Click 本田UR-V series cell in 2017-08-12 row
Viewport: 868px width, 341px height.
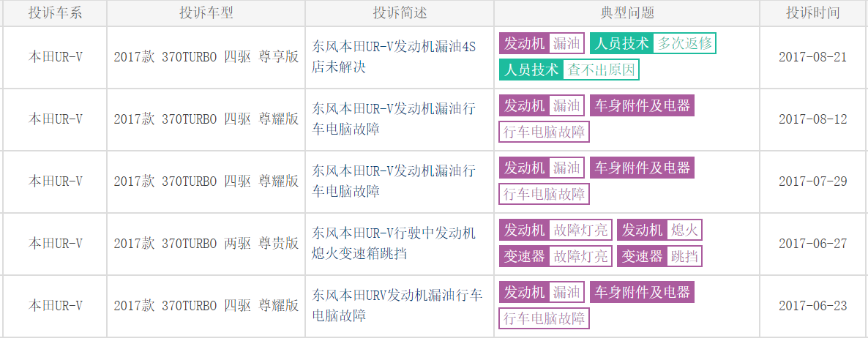click(56, 119)
